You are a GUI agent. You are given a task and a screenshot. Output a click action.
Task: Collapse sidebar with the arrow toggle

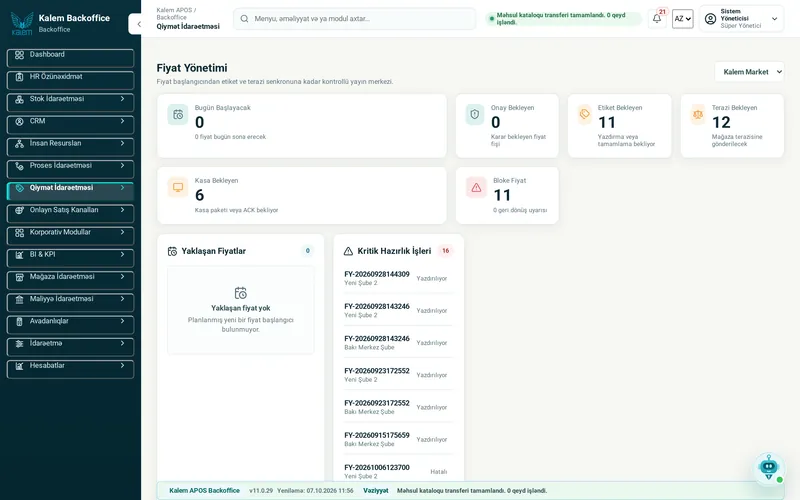pos(137,24)
